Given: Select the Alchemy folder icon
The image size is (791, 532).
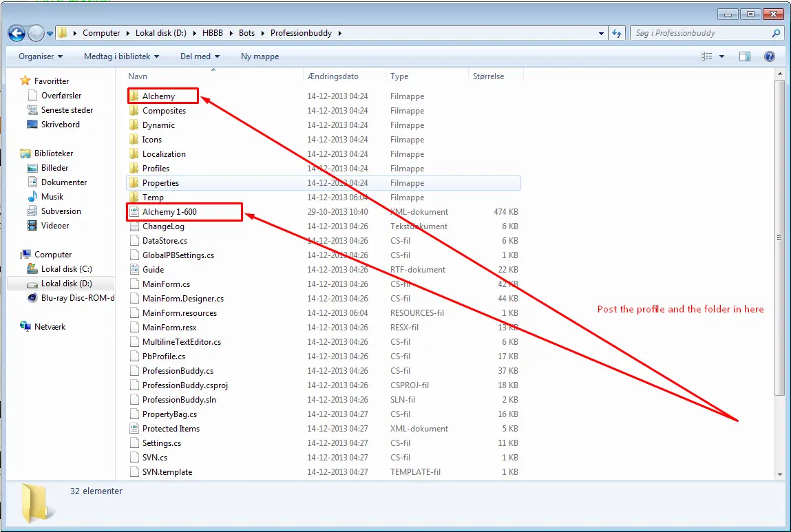Looking at the screenshot, I should (x=134, y=96).
